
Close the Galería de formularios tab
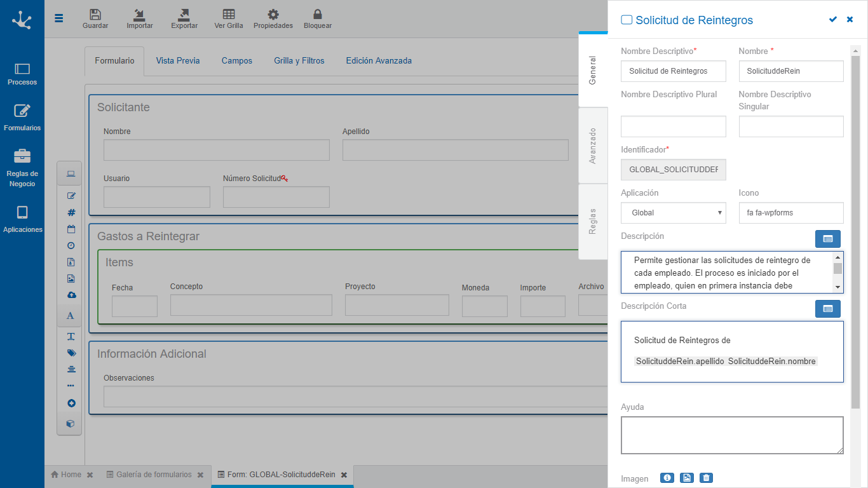(x=200, y=475)
